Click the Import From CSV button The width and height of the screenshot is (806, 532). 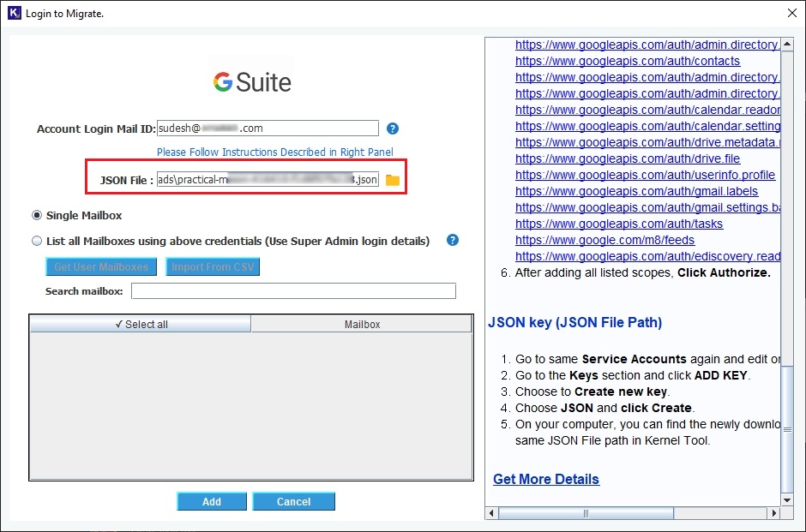point(213,267)
